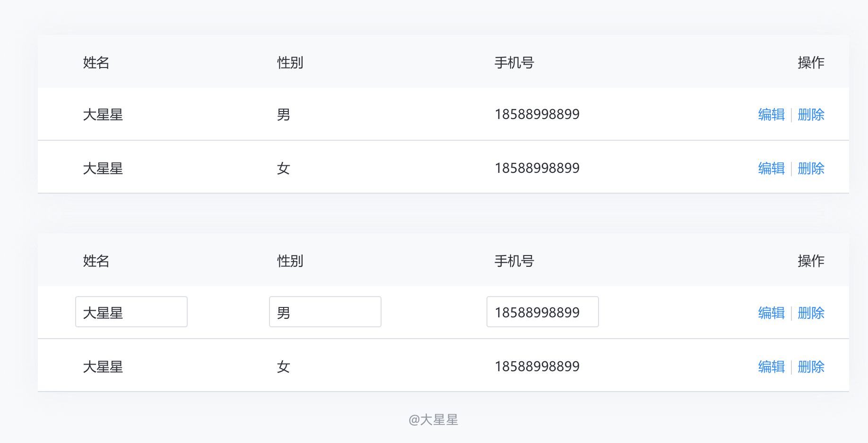The image size is (868, 443).
Task: Click 编辑 in top table's 女 row
Action: tap(771, 169)
